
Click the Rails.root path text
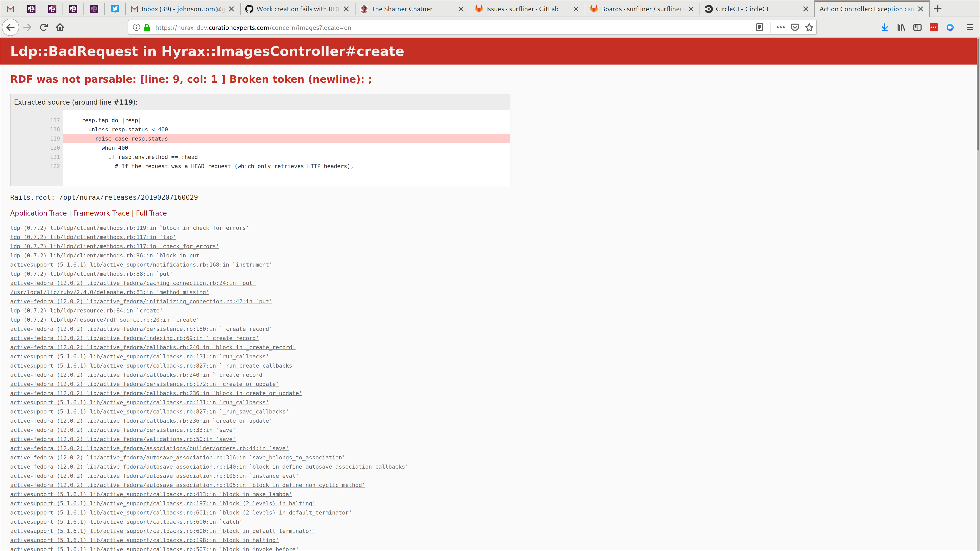104,197
